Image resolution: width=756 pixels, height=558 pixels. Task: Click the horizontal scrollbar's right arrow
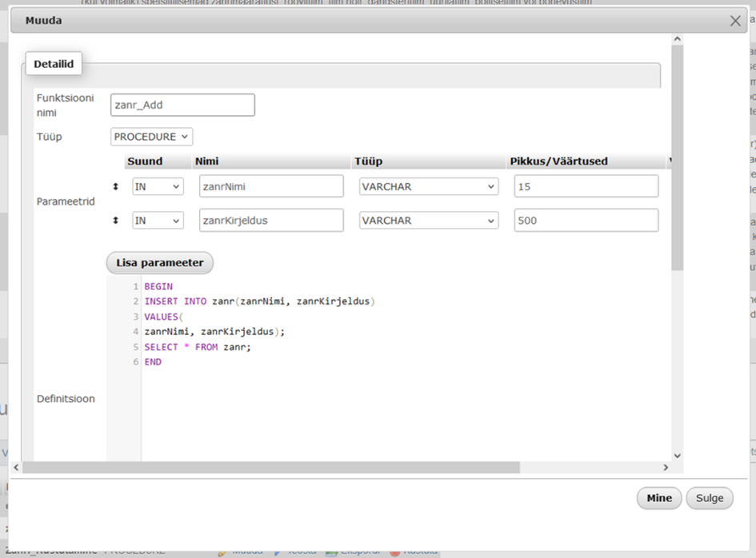pos(666,467)
